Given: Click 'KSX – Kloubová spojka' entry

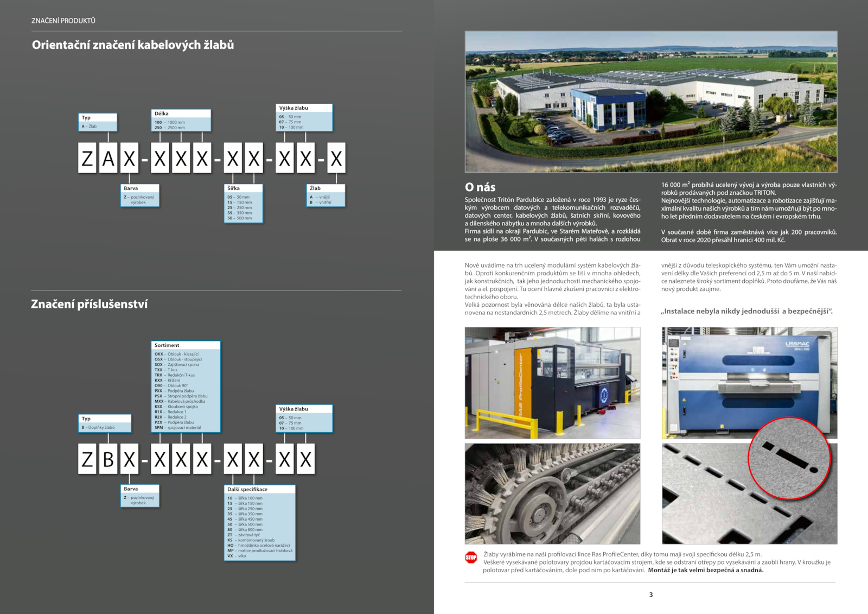Looking at the screenshot, I should (x=176, y=407).
